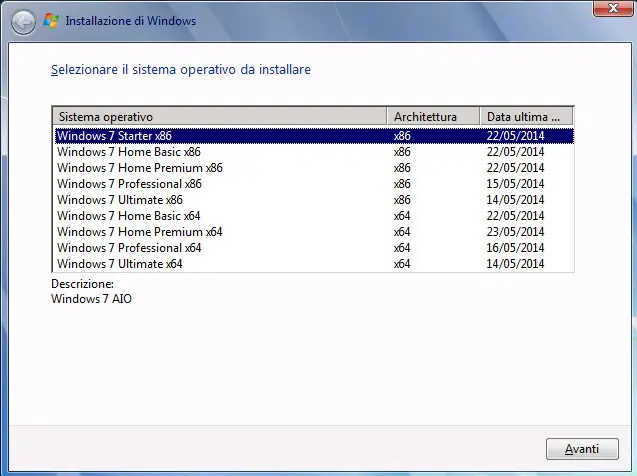Click x64 architecture cell of Home Basic x64 row
This screenshot has width=637, height=476.
click(x=402, y=216)
